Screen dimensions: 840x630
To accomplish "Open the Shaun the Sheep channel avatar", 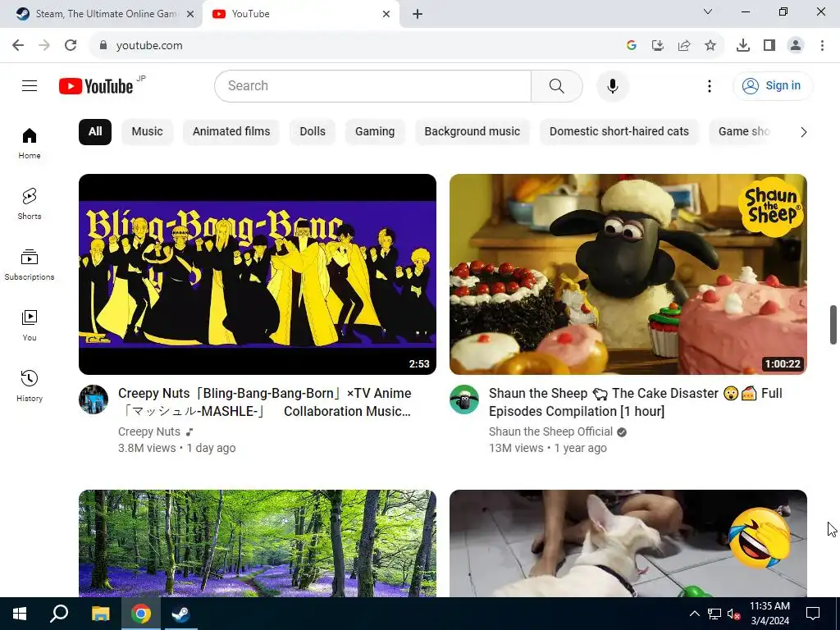I will click(x=464, y=399).
